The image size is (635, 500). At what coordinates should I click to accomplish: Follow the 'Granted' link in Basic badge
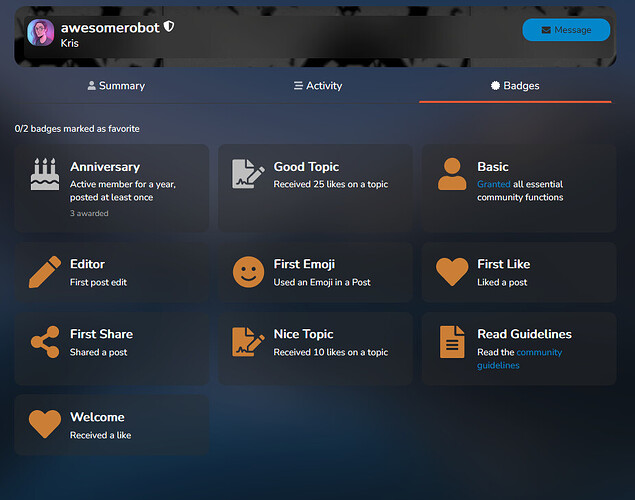494,184
